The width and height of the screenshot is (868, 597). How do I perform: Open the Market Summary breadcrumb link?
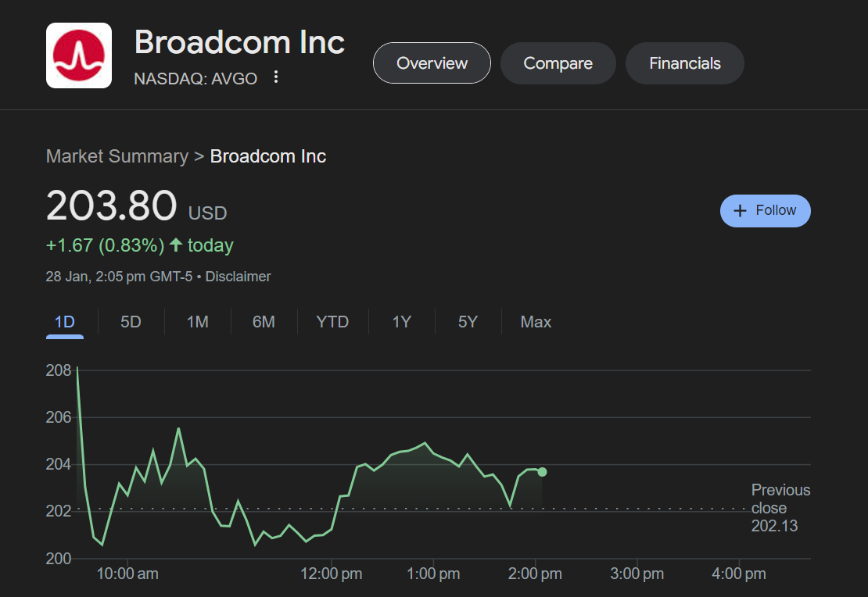click(117, 156)
